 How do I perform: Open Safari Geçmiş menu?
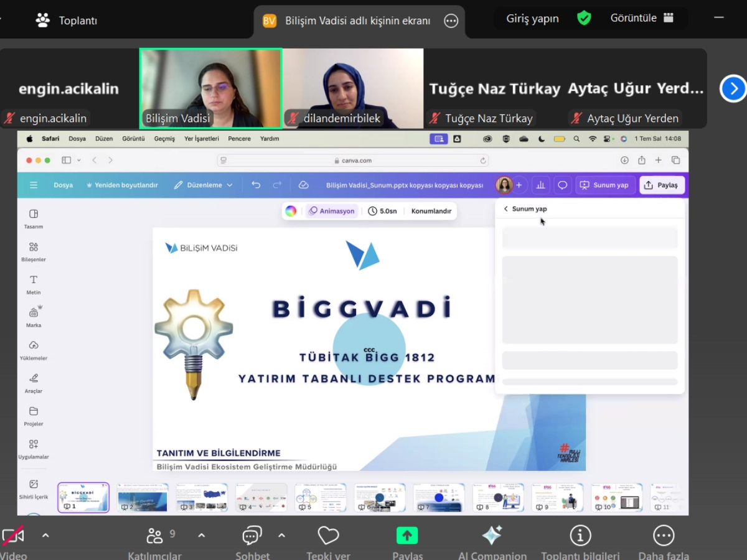(x=164, y=139)
